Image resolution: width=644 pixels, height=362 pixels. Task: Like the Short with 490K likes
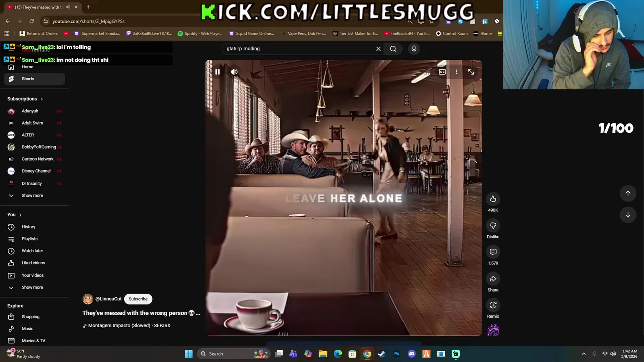(493, 199)
